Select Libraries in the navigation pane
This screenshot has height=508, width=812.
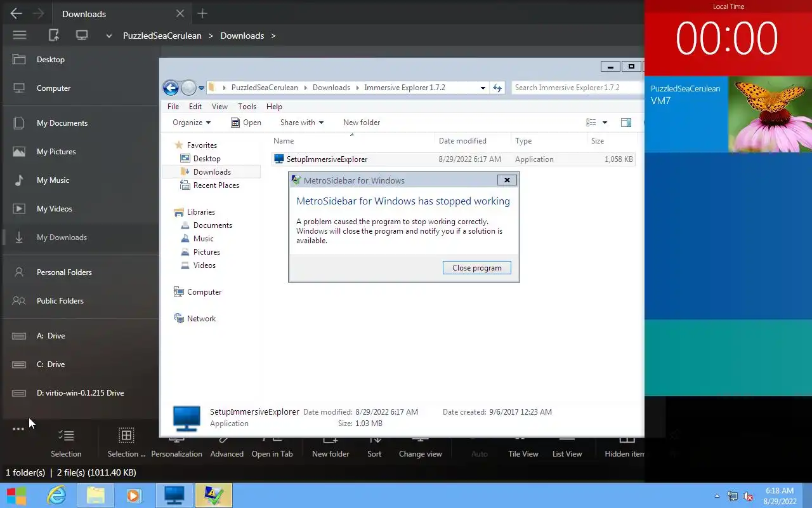pos(194,212)
